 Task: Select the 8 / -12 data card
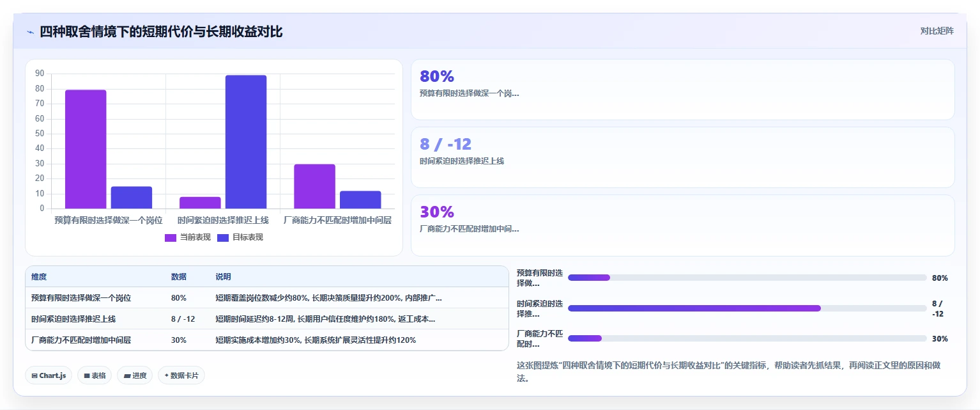[x=682, y=157]
